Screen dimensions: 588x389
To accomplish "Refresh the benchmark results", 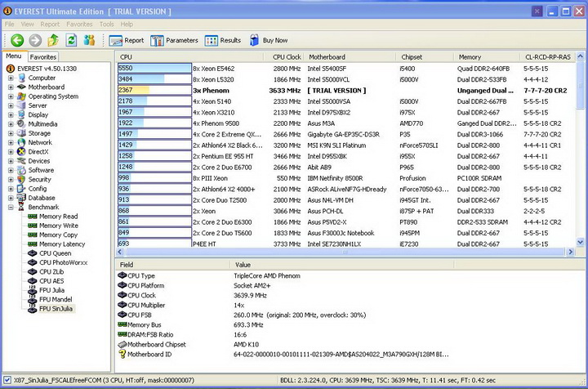I will coord(71,40).
